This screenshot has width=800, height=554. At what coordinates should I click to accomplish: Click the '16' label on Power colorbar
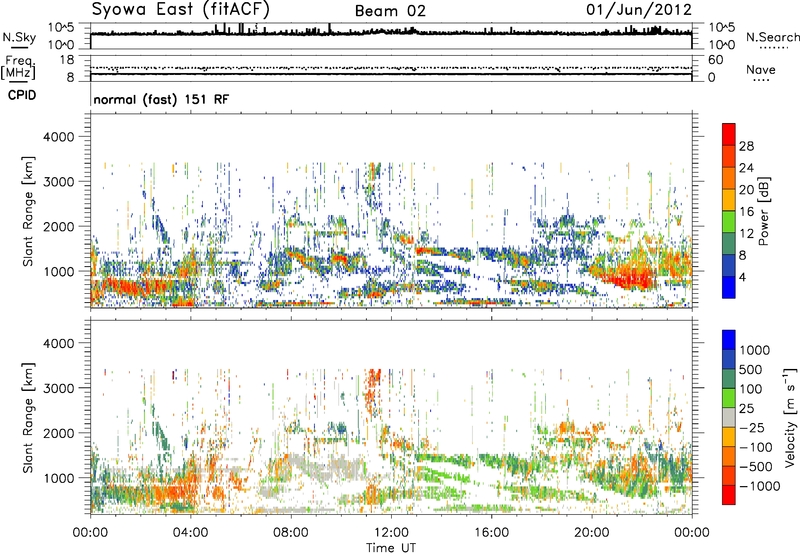[746, 212]
